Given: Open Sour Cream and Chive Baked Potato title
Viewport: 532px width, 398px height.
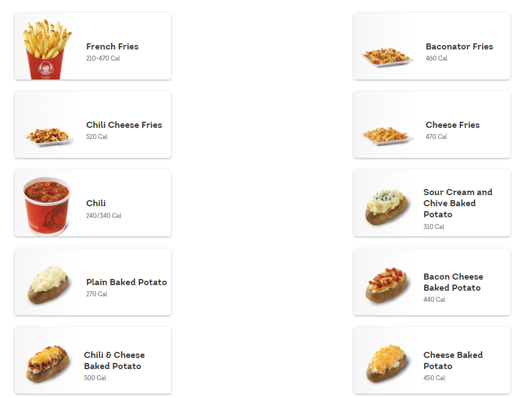Looking at the screenshot, I should [458, 203].
